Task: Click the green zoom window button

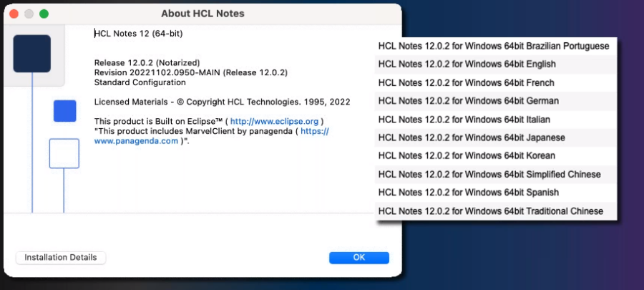Action: (x=44, y=14)
